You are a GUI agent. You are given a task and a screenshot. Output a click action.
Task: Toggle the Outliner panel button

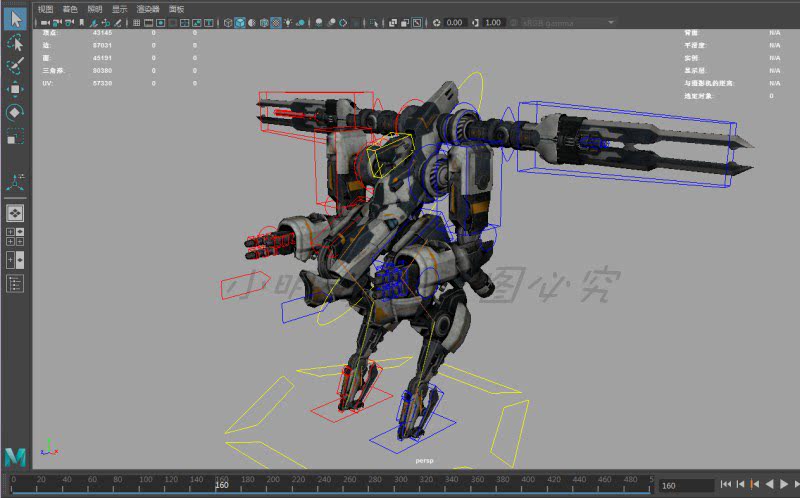[x=15, y=284]
